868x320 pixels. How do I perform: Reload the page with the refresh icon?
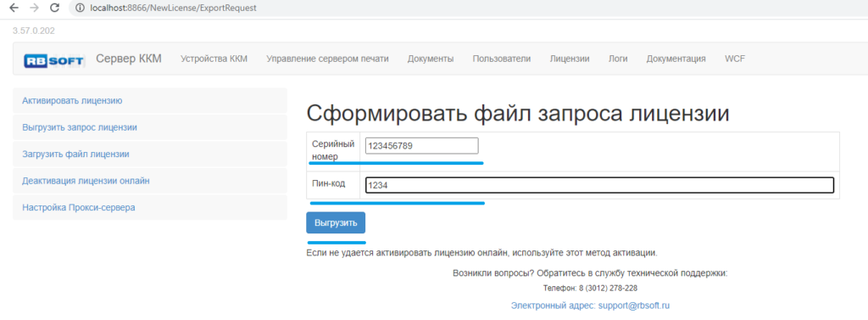coord(54,8)
